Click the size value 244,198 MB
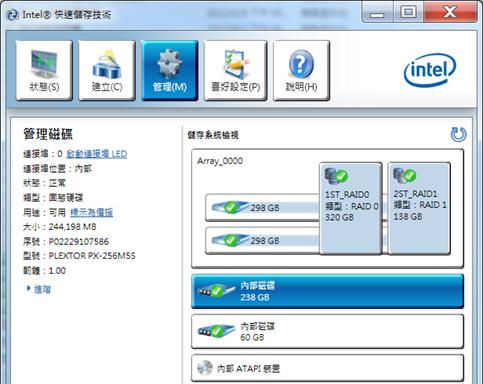 coord(72,227)
